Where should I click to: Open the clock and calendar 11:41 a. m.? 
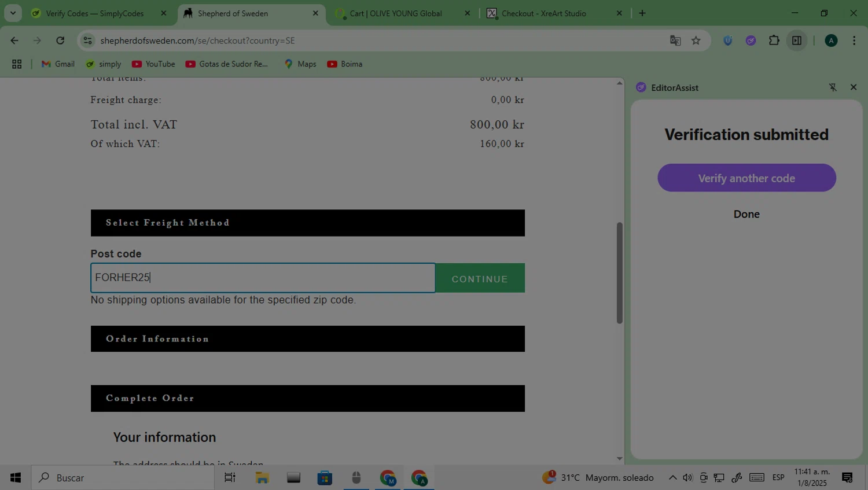tap(812, 477)
